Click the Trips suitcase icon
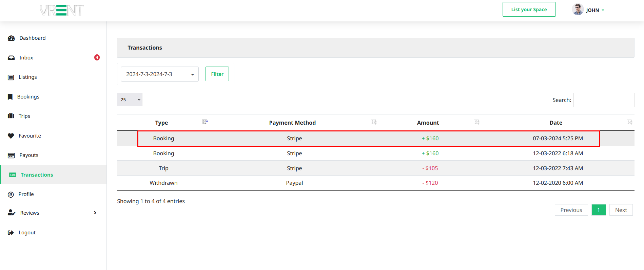The image size is (644, 270). 11,116
